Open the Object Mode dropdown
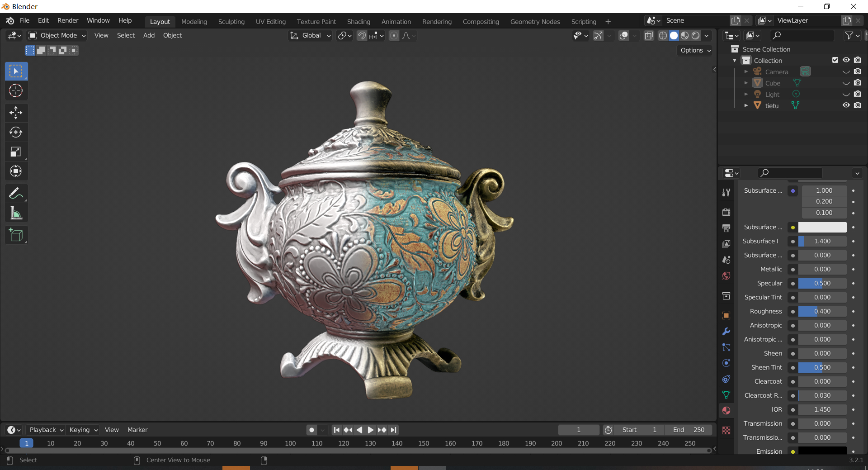 [57, 36]
